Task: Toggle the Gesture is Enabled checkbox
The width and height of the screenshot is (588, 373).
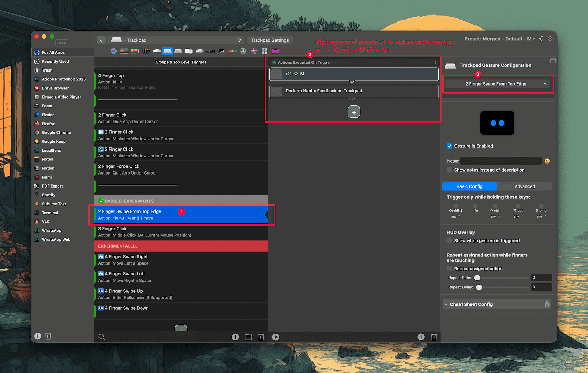Action: click(450, 146)
